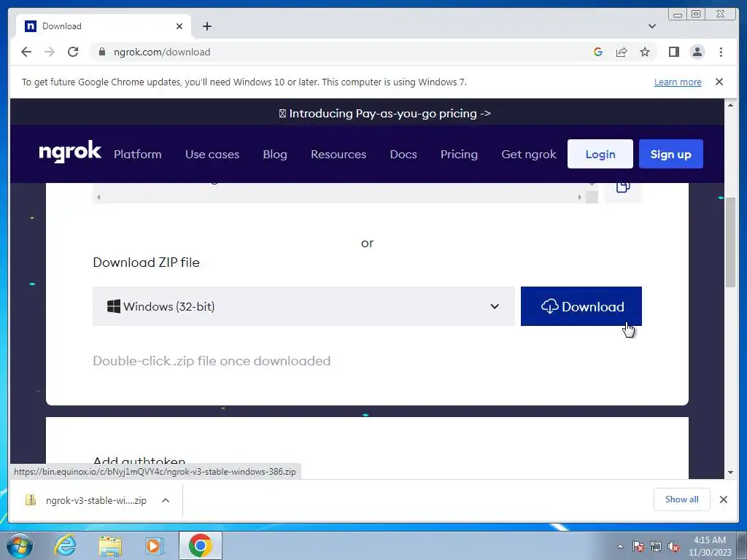Click the muted volume tray icon
The image size is (747, 560).
pyautogui.click(x=673, y=547)
